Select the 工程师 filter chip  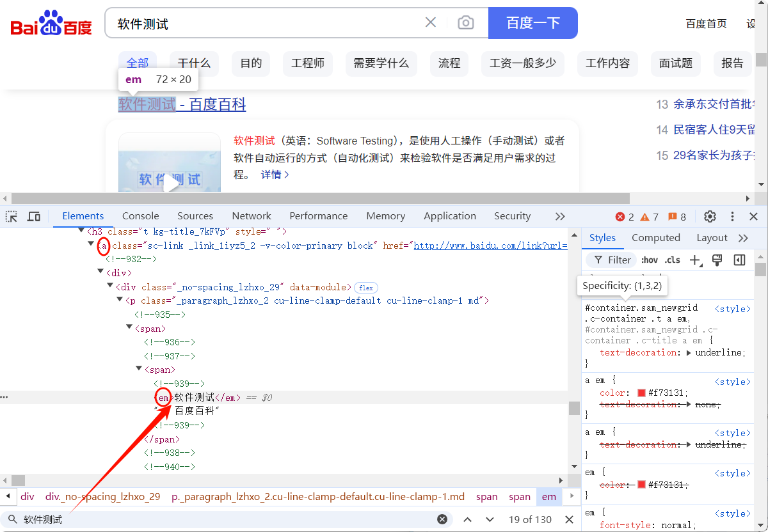click(308, 63)
